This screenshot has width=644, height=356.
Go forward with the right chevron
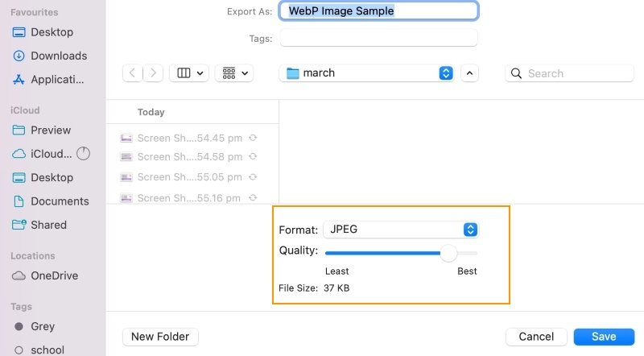153,73
